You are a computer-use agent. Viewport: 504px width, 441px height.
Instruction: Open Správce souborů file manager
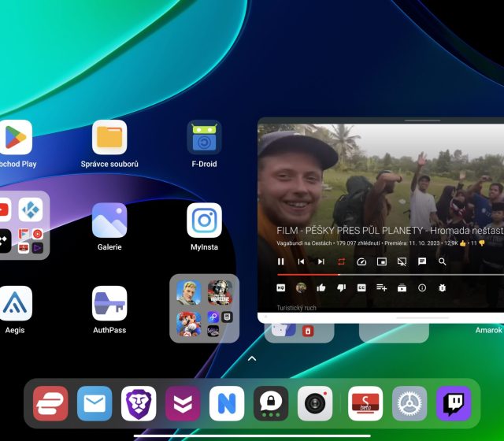(109, 138)
